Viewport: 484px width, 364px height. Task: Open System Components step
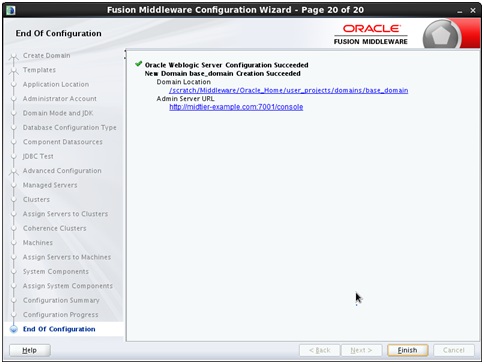click(x=56, y=271)
